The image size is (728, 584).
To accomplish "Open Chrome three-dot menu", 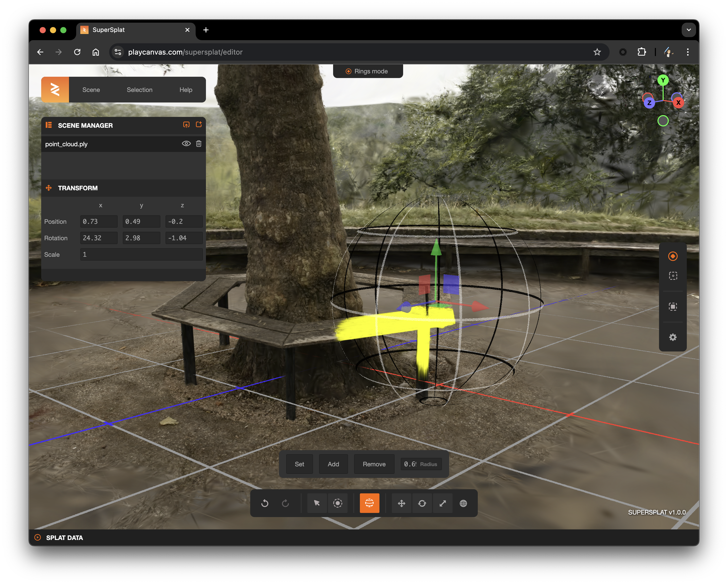I will (688, 52).
